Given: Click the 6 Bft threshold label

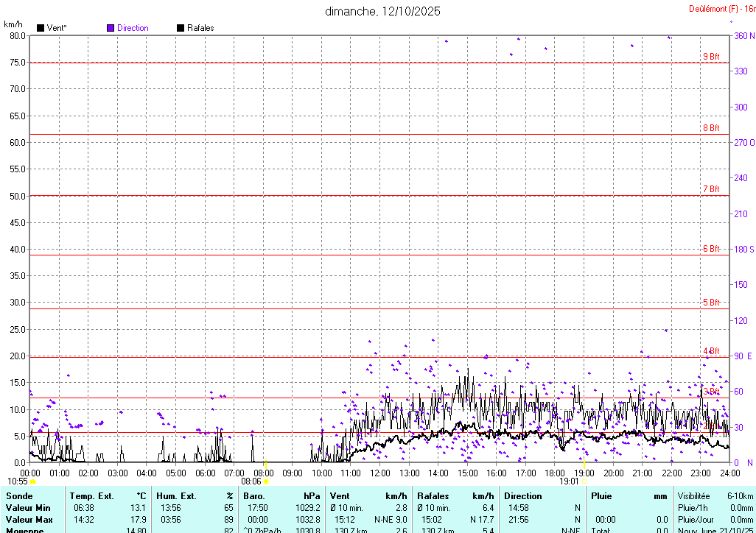Looking at the screenshot, I should pos(710,249).
